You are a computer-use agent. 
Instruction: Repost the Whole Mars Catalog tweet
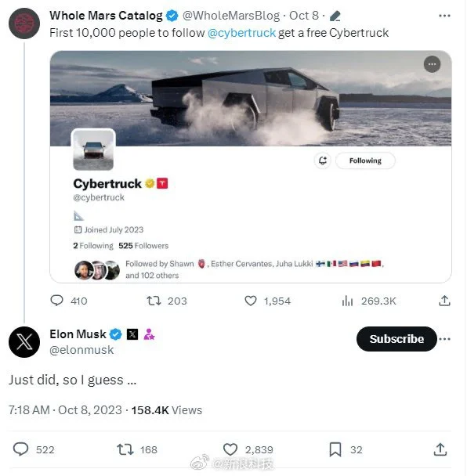coord(154,301)
